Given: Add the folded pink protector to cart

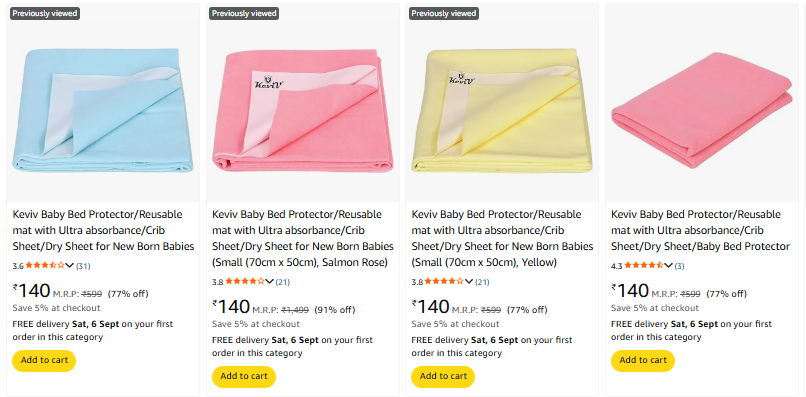Looking at the screenshot, I should coord(643,360).
